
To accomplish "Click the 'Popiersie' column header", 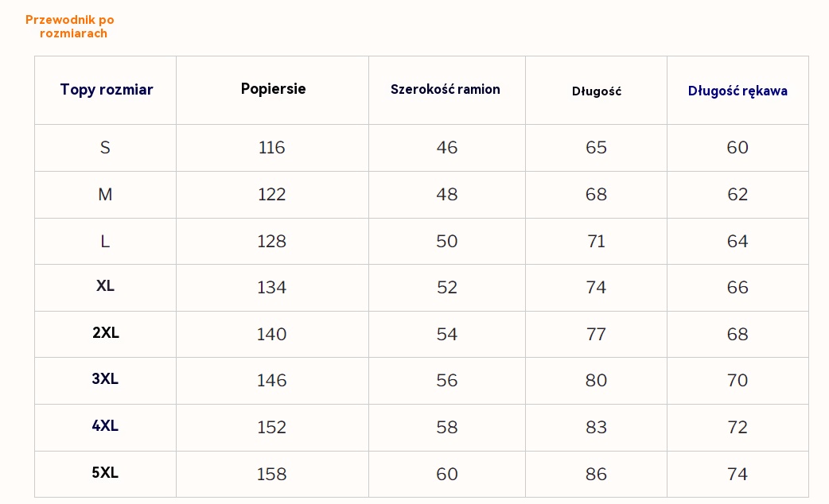I will click(x=273, y=89).
